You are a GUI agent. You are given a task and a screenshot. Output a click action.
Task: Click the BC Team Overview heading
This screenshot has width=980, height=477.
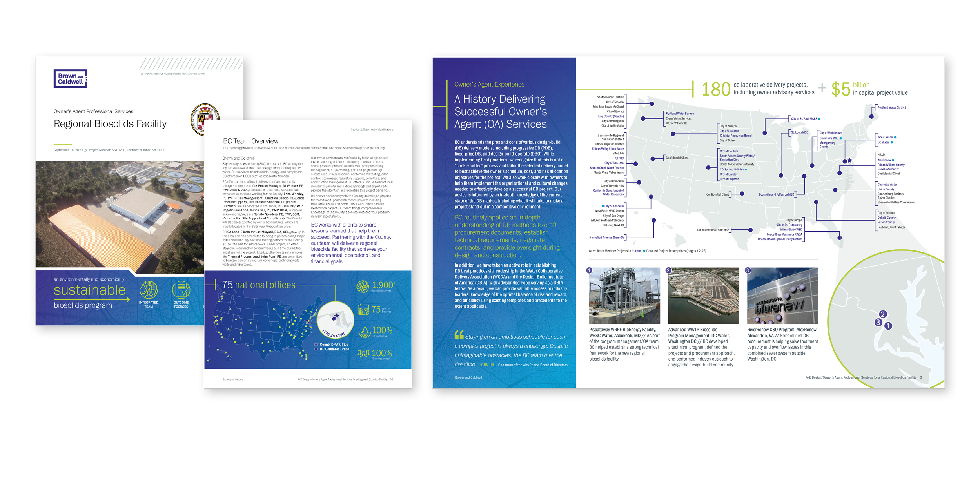tap(250, 141)
